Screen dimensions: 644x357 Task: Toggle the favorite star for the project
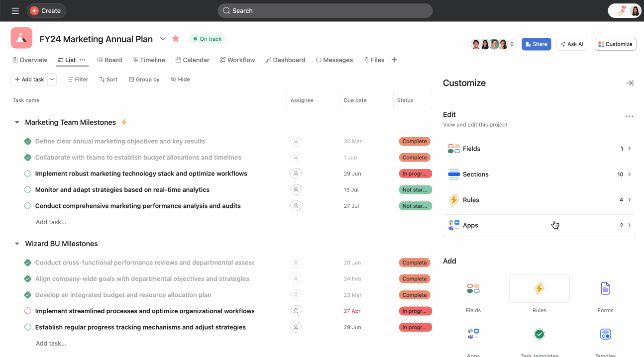(176, 39)
